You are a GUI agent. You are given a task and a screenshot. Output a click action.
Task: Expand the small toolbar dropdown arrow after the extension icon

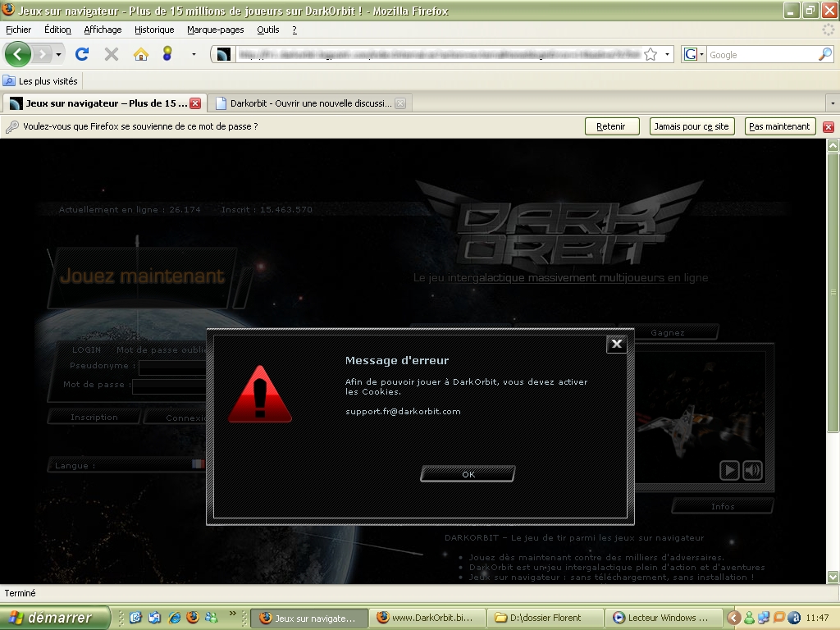(194, 54)
